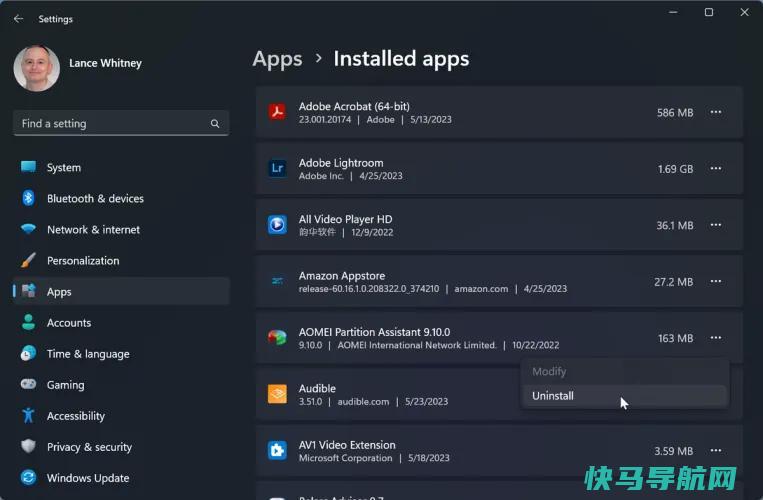The height and width of the screenshot is (500, 763).
Task: Minimize the Settings window
Action: [x=673, y=12]
